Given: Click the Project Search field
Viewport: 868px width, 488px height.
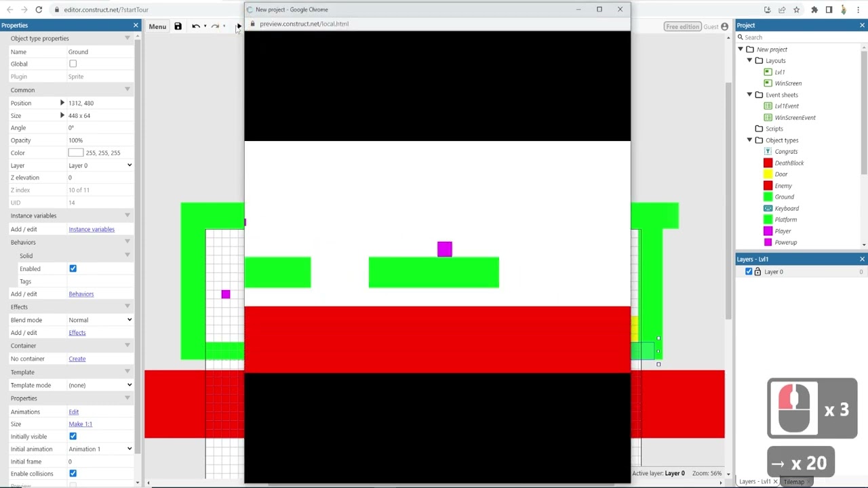Looking at the screenshot, I should pyautogui.click(x=800, y=37).
